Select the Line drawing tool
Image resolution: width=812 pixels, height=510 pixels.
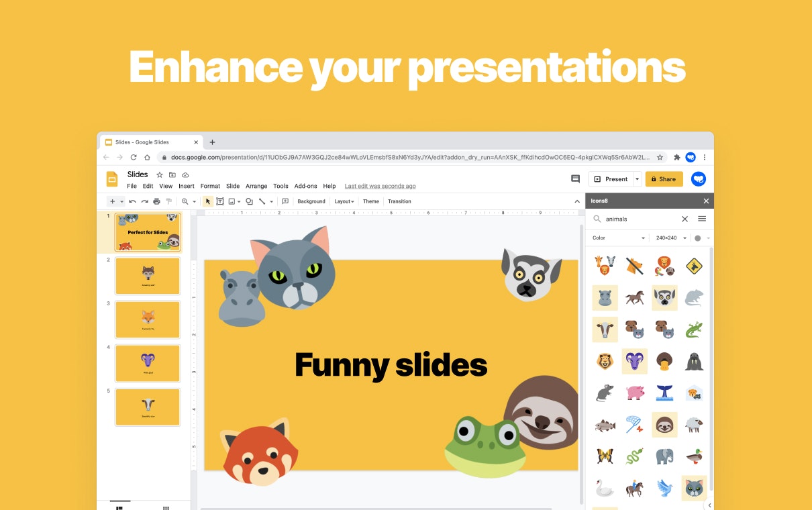262,201
